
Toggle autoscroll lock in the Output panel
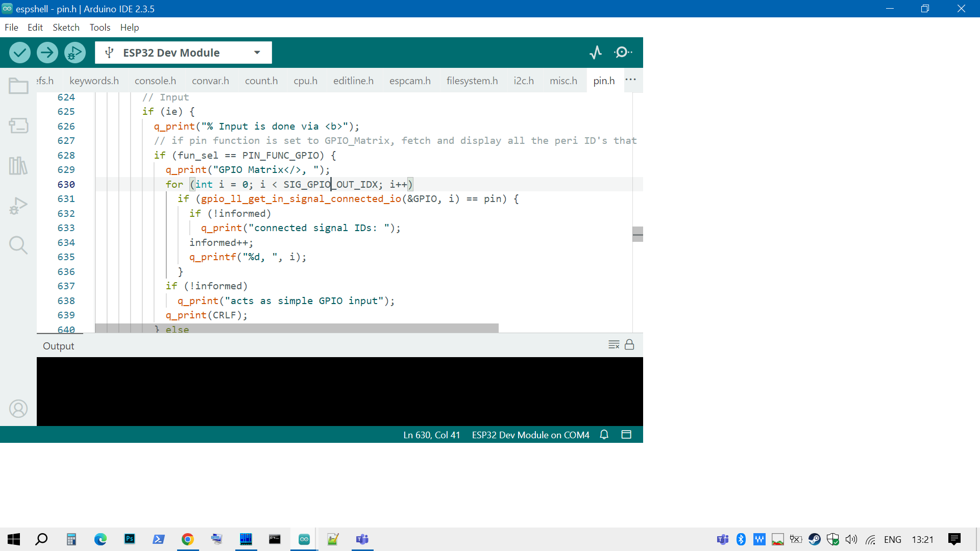(630, 345)
